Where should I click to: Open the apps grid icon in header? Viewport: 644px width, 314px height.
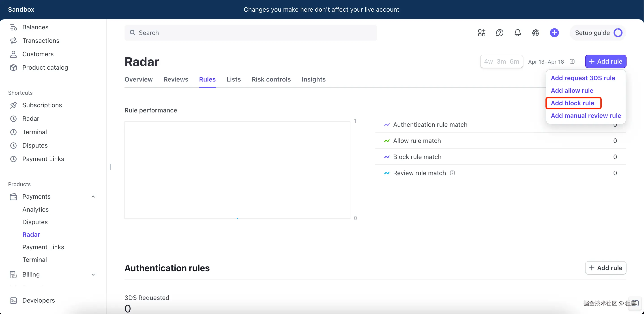(481, 33)
